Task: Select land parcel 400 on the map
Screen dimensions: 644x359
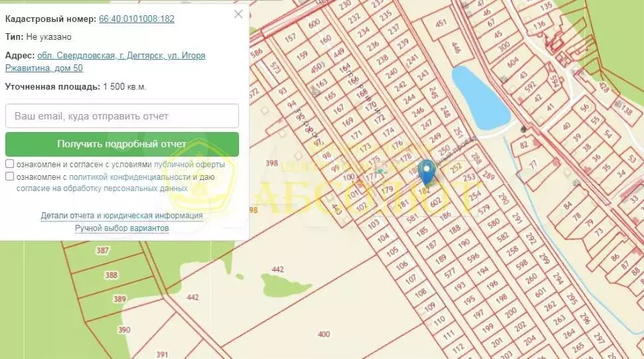Action: [323, 334]
